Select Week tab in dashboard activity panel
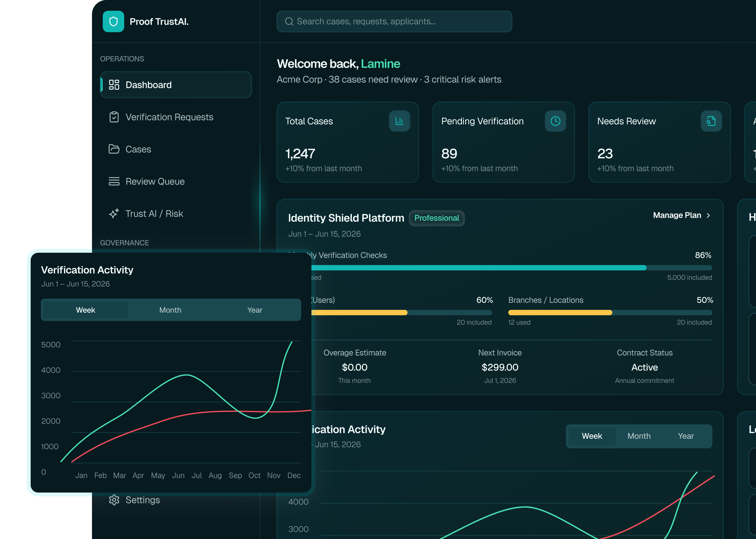The height and width of the screenshot is (539, 756). coord(592,436)
